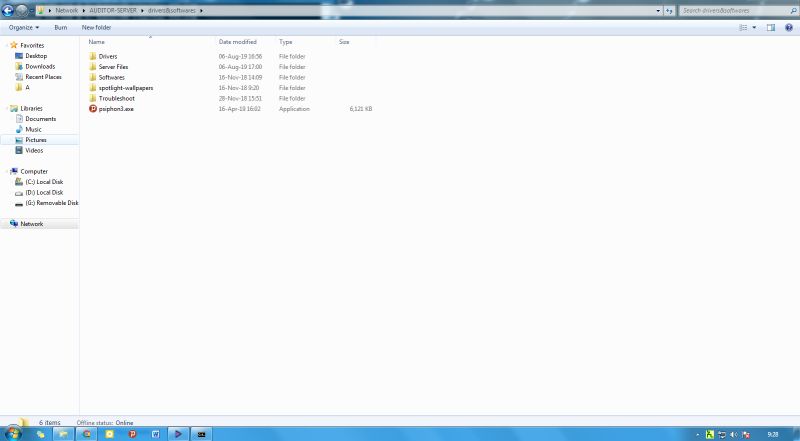This screenshot has height=441, width=800.
Task: Click the volume speaker tray icon
Action: pyautogui.click(x=734, y=435)
